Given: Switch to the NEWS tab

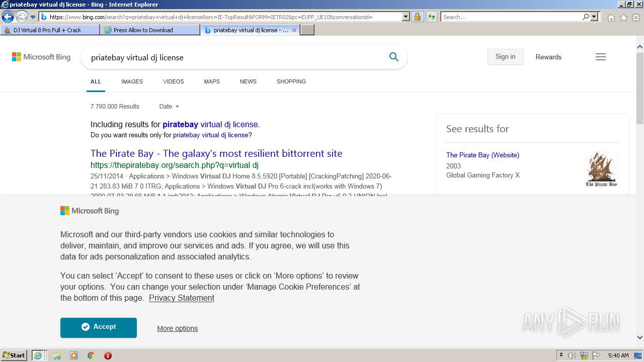Looking at the screenshot, I should tap(248, 81).
